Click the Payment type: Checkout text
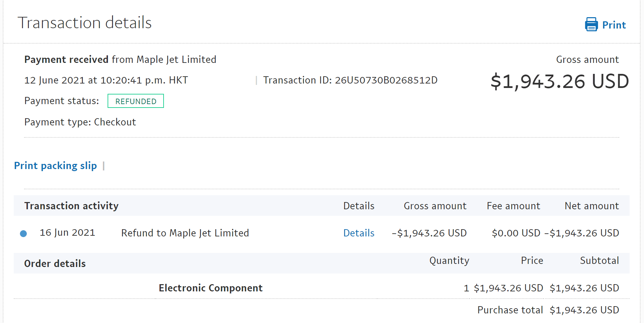Screen dimensions: 644x323 (80, 122)
